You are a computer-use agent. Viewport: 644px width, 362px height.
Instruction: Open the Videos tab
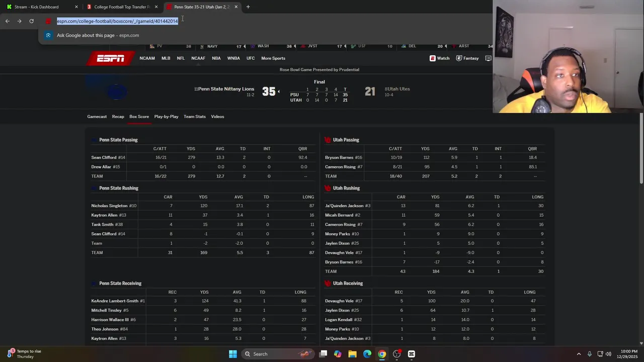coord(217,117)
